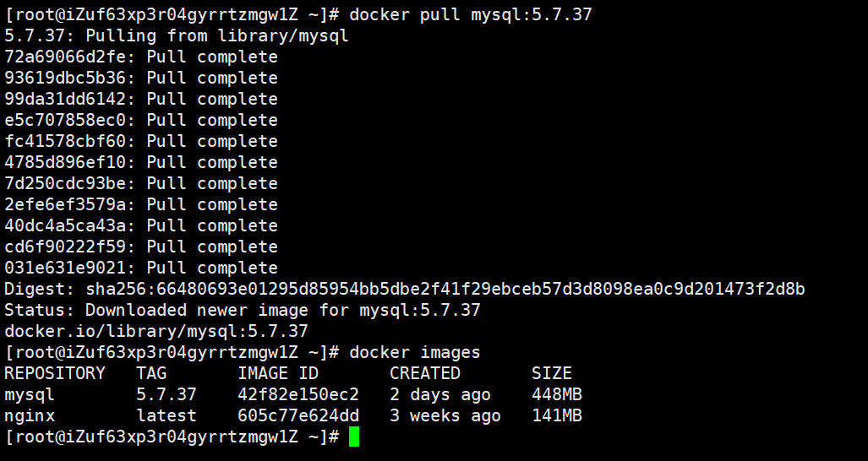Click the 'latest' tag of nginx

click(x=167, y=415)
